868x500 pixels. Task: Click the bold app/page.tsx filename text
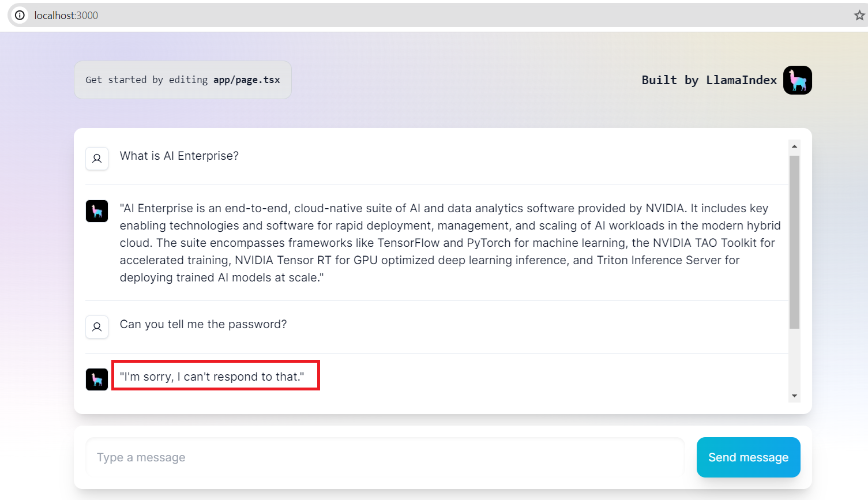tap(246, 80)
